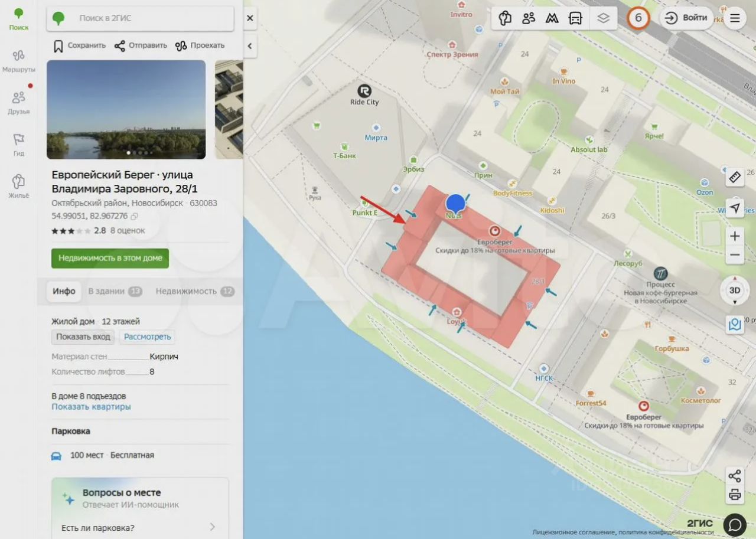Switch to the В здании tab
The height and width of the screenshot is (539, 756).
point(115,291)
